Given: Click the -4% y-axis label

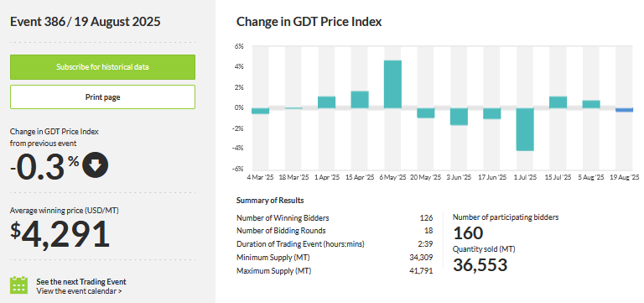Looking at the screenshot, I should pos(238,149).
